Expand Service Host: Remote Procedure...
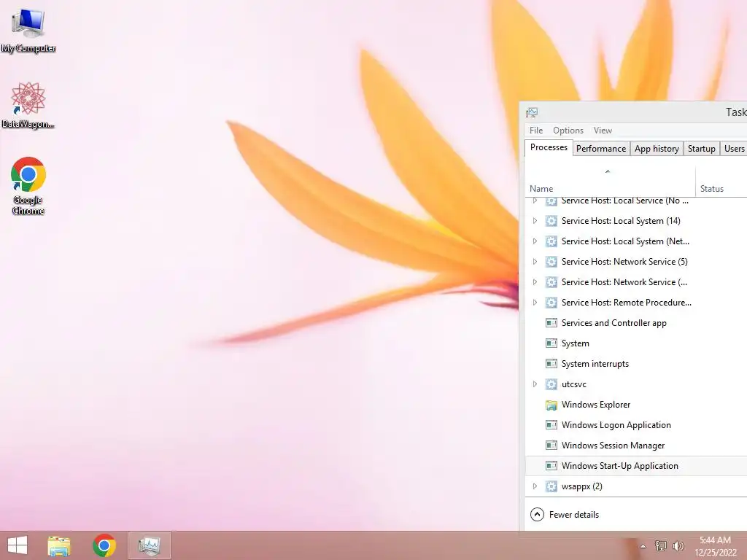 (x=535, y=303)
